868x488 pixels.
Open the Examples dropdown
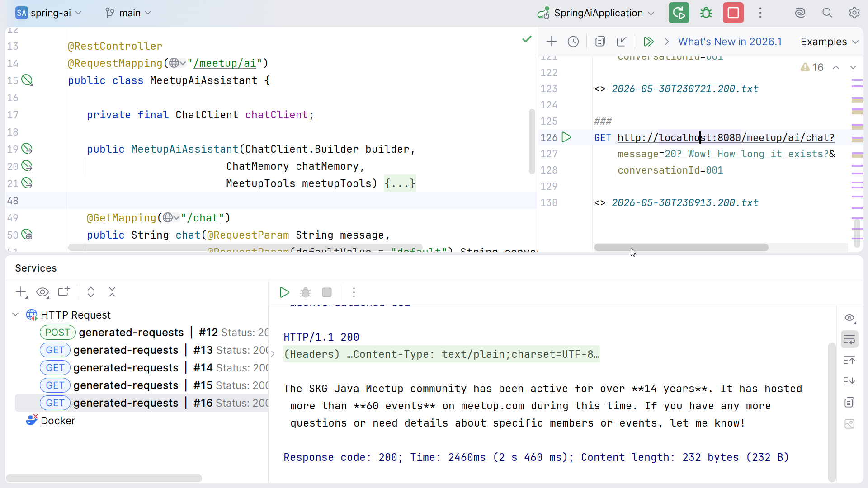(x=830, y=42)
